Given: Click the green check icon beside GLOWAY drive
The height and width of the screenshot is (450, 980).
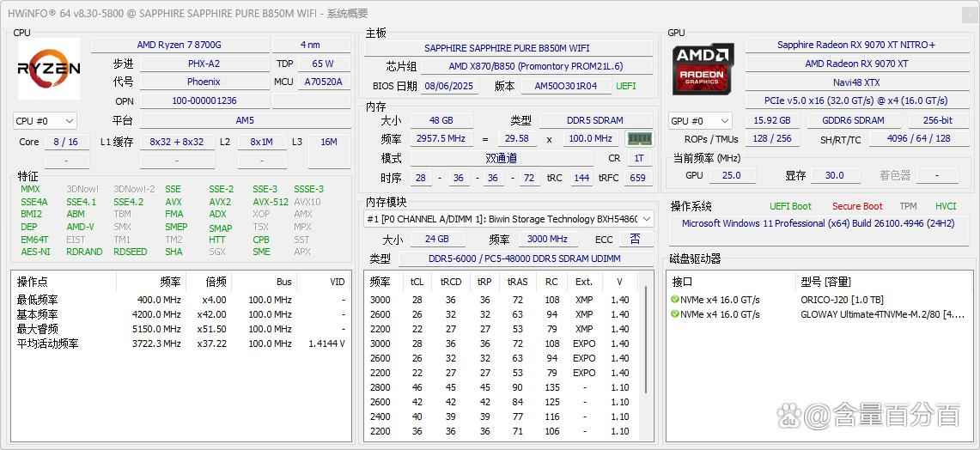Looking at the screenshot, I should [674, 313].
